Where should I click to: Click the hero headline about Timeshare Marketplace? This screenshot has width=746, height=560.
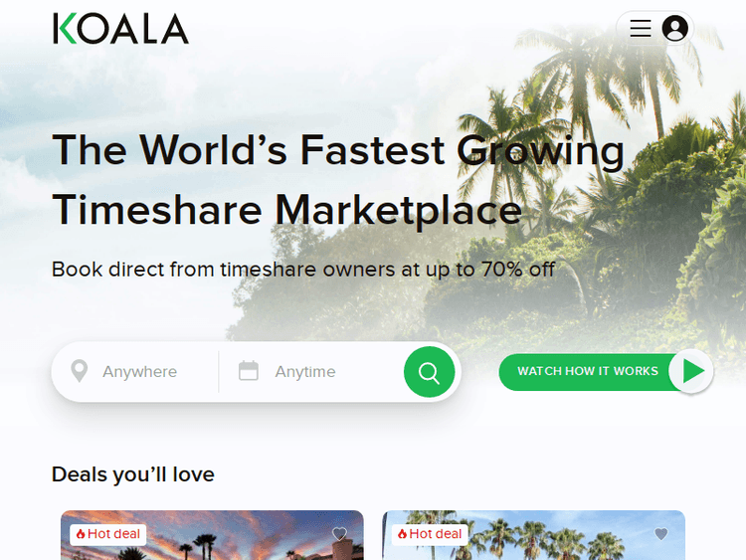338,180
